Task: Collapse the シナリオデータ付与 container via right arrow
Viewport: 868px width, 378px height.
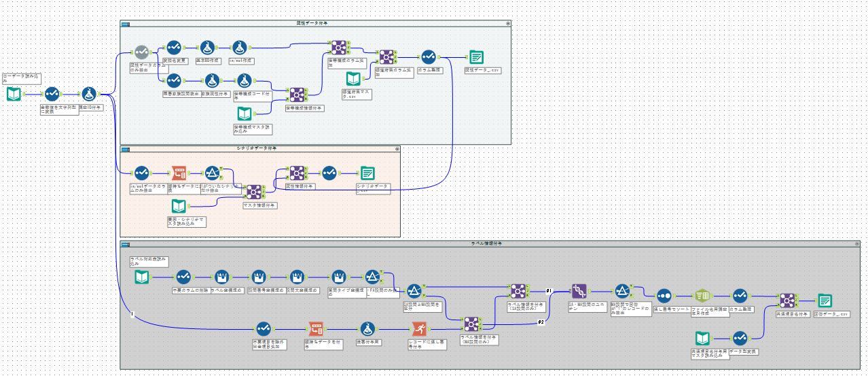Action: tap(397, 148)
